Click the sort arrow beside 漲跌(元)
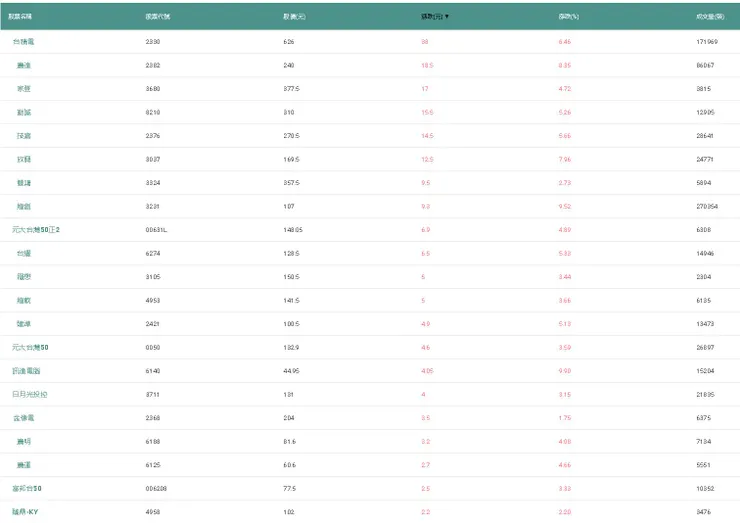 (447, 17)
